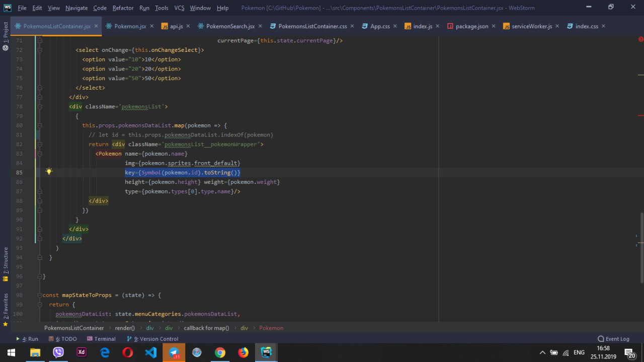Image resolution: width=644 pixels, height=362 pixels.
Task: Open the Event Log panel
Action: click(x=613, y=339)
